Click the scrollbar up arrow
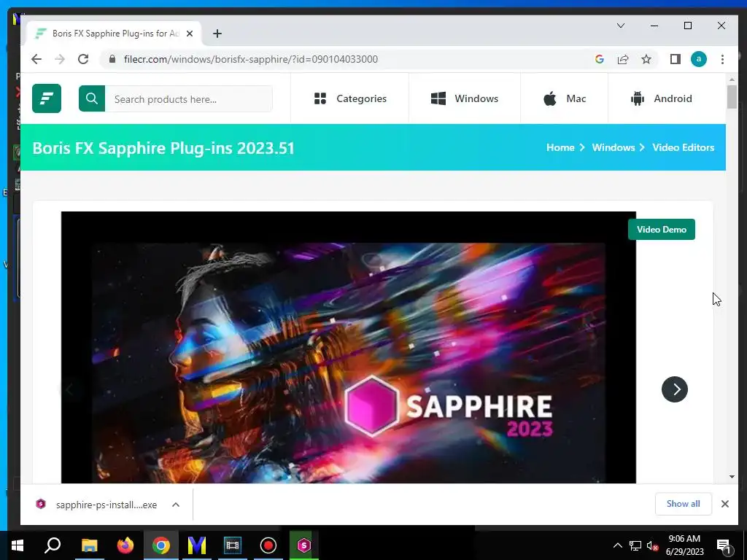 coord(732,79)
